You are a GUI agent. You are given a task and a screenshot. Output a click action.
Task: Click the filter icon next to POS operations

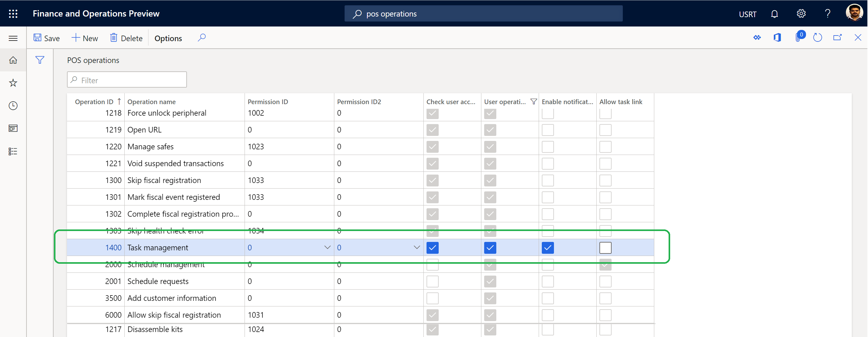(40, 59)
